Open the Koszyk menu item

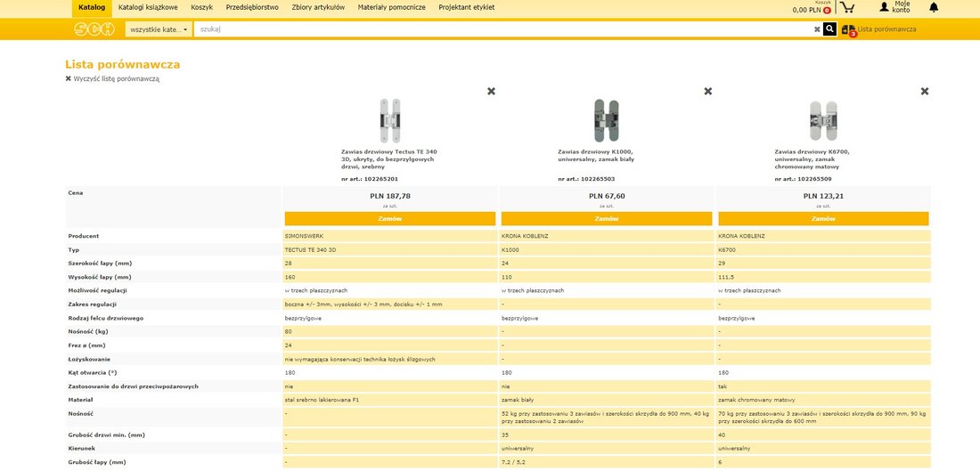pyautogui.click(x=202, y=7)
